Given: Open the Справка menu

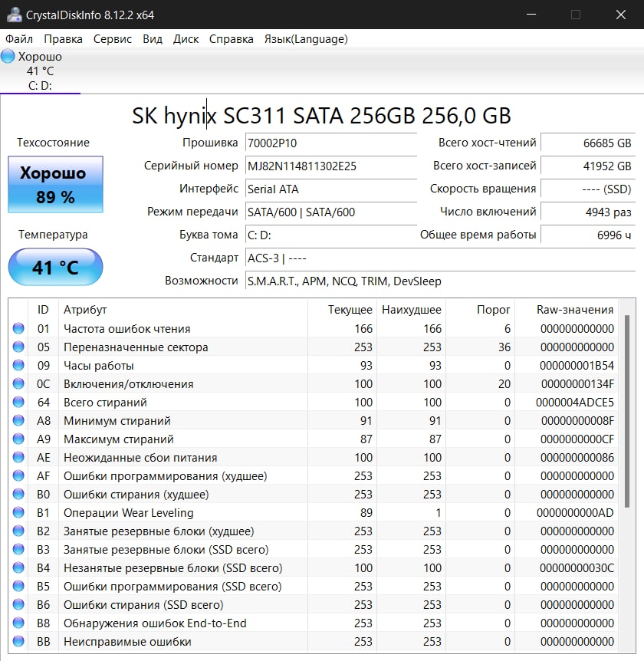Looking at the screenshot, I should tap(232, 39).
